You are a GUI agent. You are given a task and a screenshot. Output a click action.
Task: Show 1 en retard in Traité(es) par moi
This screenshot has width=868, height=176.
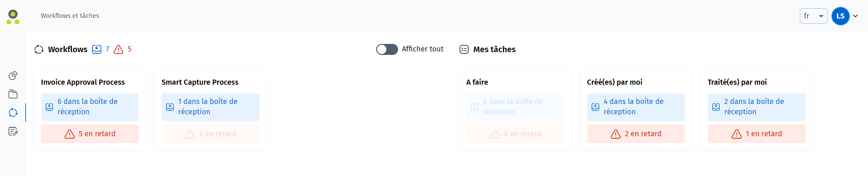point(756,134)
